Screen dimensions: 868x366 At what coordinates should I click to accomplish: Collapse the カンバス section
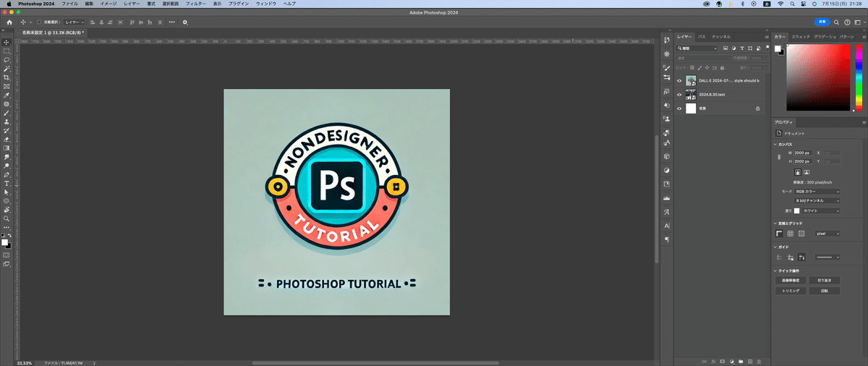775,144
